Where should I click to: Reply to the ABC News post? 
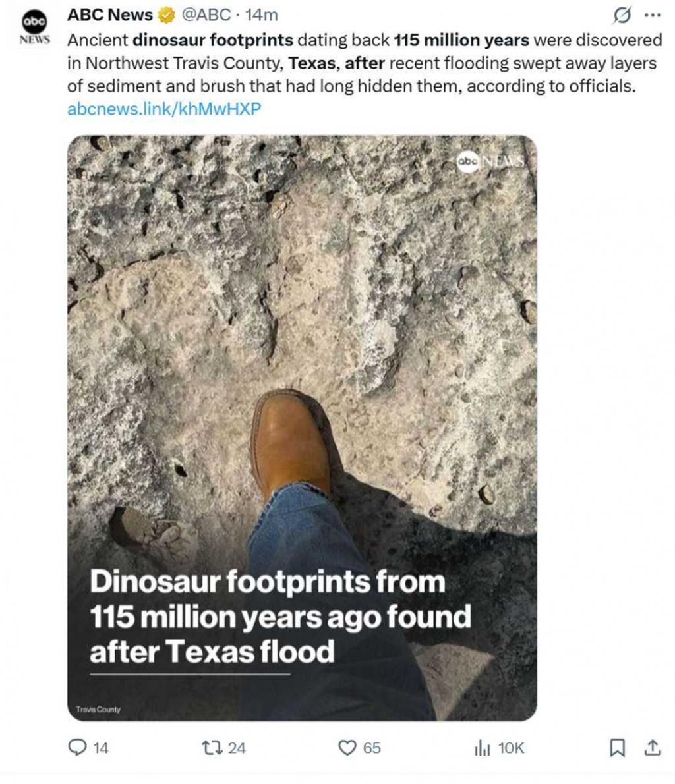(78, 747)
